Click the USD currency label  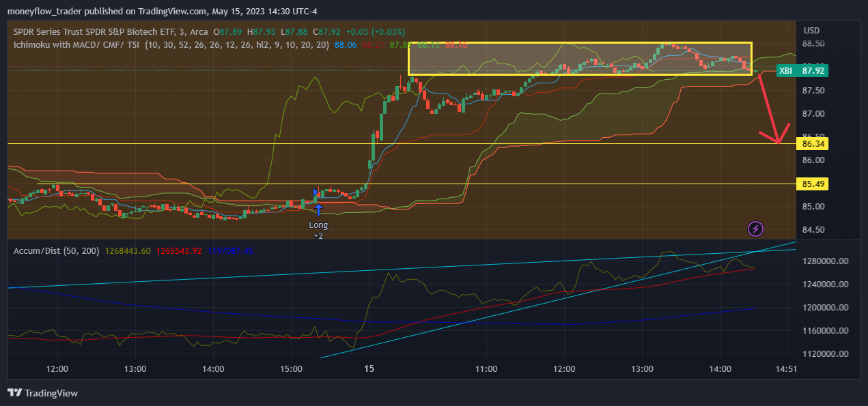812,31
